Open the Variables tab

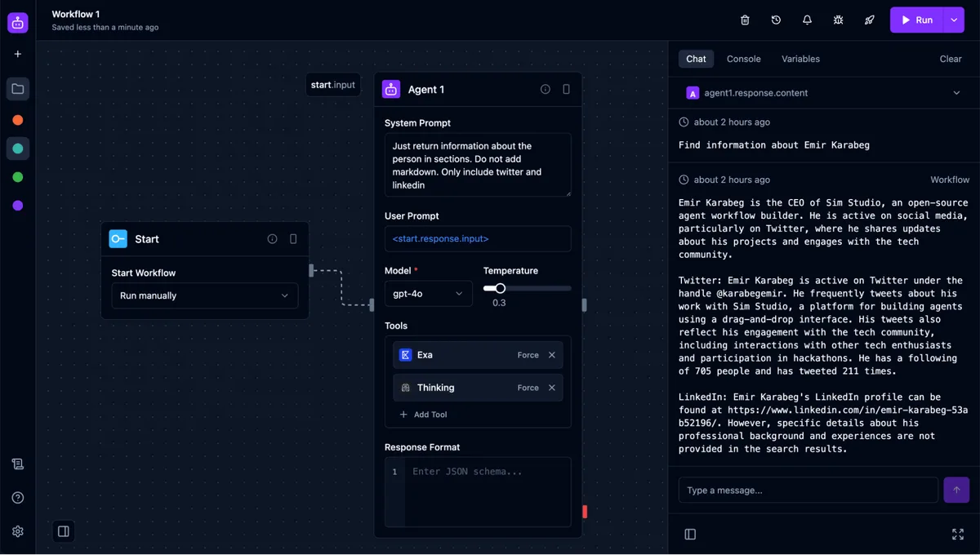[800, 58]
